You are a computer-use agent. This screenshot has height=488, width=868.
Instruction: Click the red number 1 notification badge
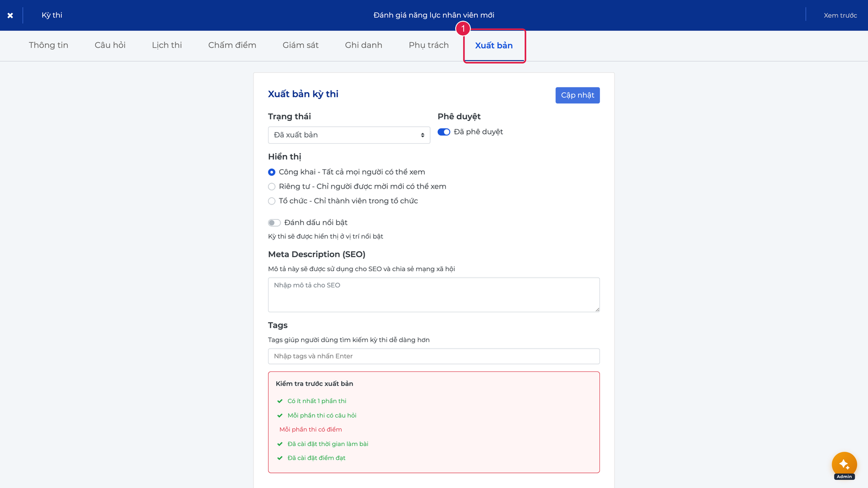463,28
